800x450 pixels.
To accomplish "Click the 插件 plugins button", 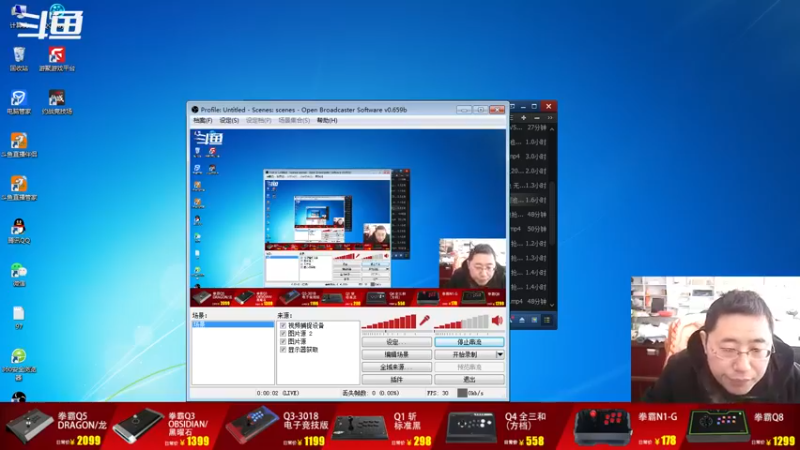I will click(397, 380).
